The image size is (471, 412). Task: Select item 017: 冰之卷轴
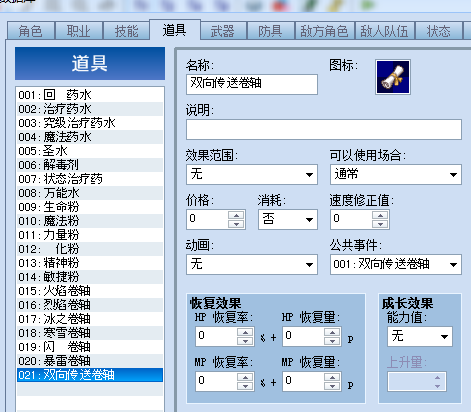point(90,319)
